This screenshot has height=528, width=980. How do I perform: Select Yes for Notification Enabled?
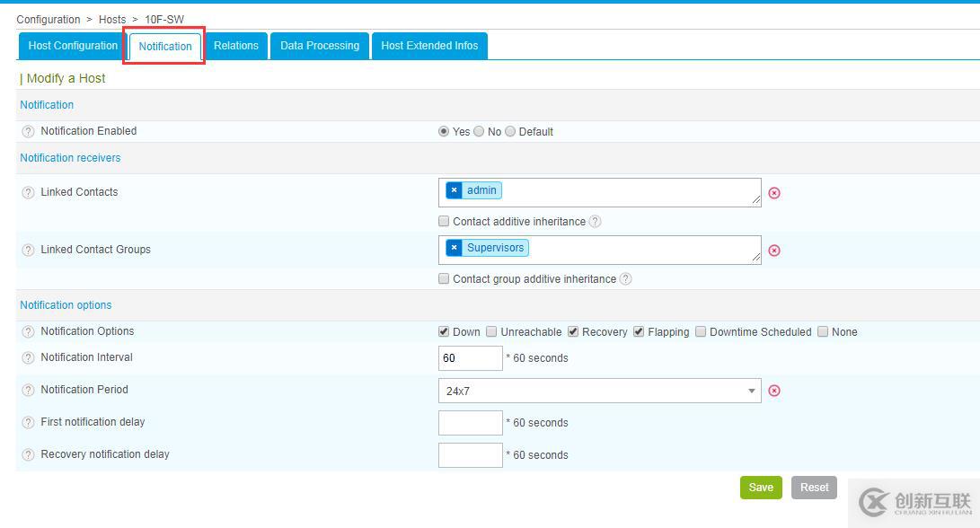(x=444, y=131)
